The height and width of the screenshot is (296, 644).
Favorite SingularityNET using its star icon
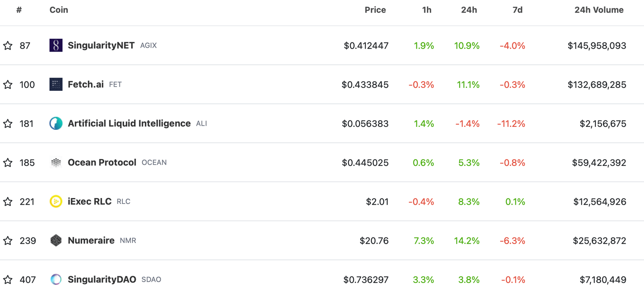[x=8, y=45]
